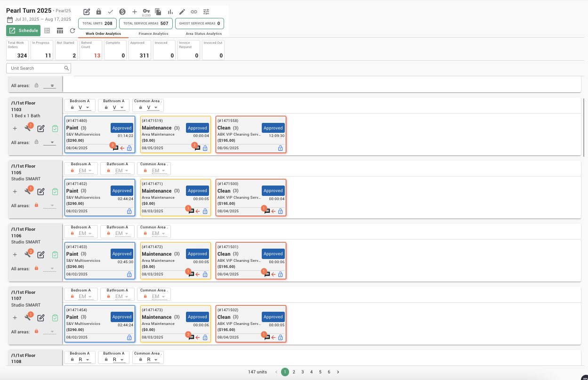
Task: Go to page 6 in pagination
Action: (329, 372)
